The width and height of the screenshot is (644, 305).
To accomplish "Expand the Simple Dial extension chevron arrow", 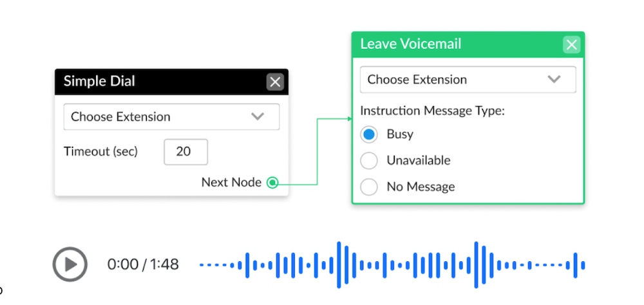I will (258, 116).
